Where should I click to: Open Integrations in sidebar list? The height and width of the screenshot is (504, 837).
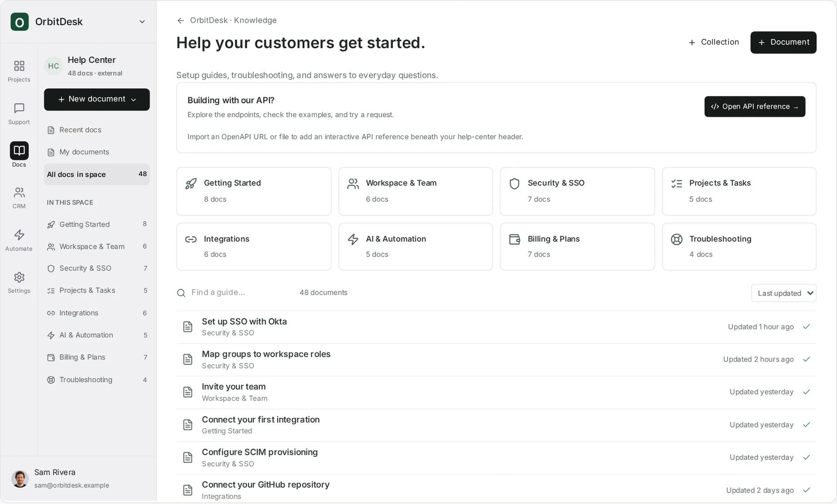click(97, 313)
